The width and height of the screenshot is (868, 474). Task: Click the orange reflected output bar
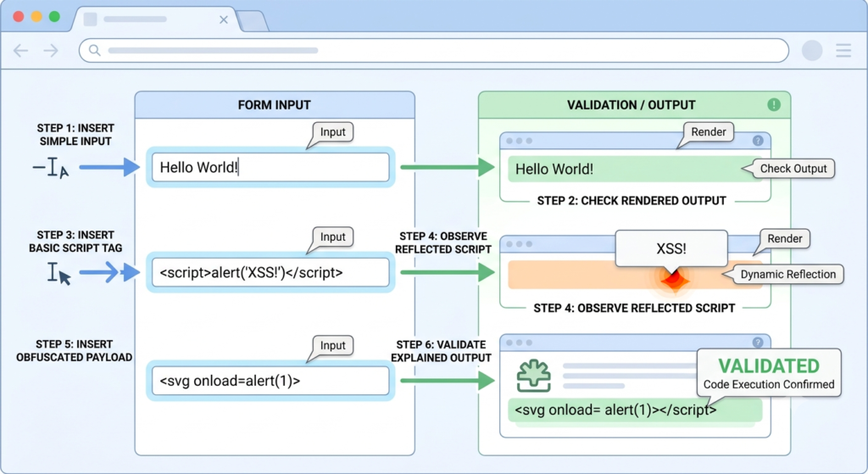[635, 276]
